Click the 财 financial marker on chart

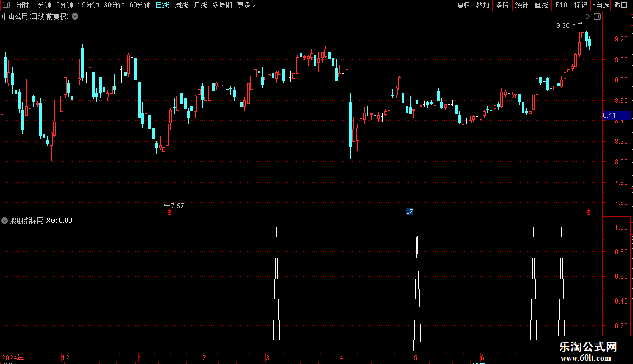point(409,212)
